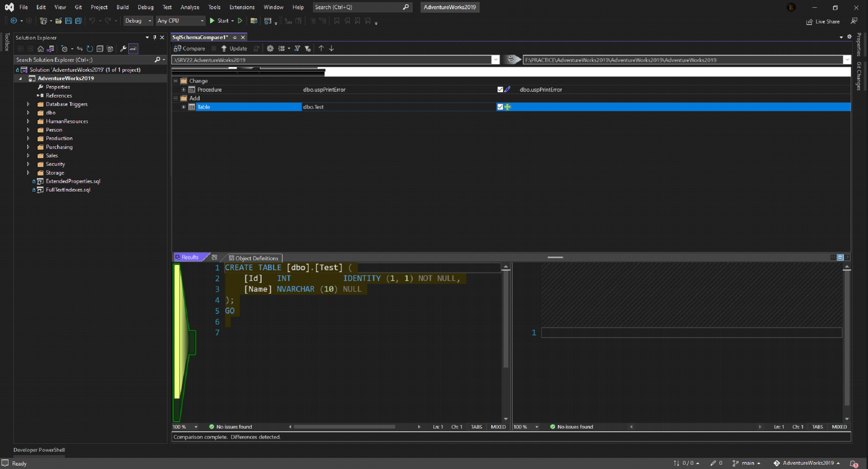
Task: Open the source database switch icon
Action: pyautogui.click(x=511, y=59)
